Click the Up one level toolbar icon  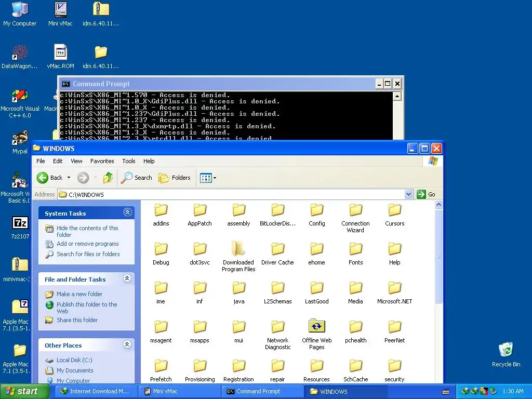pyautogui.click(x=108, y=178)
